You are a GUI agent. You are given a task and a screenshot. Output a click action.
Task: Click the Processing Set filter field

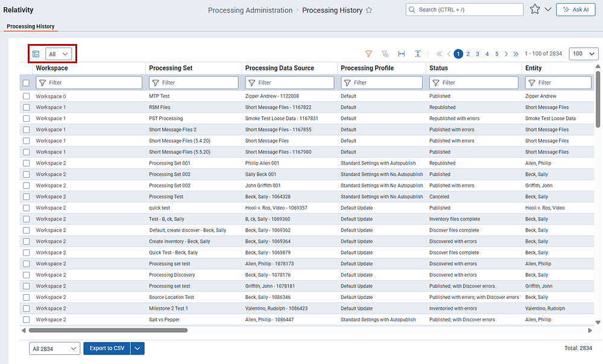[x=194, y=83]
